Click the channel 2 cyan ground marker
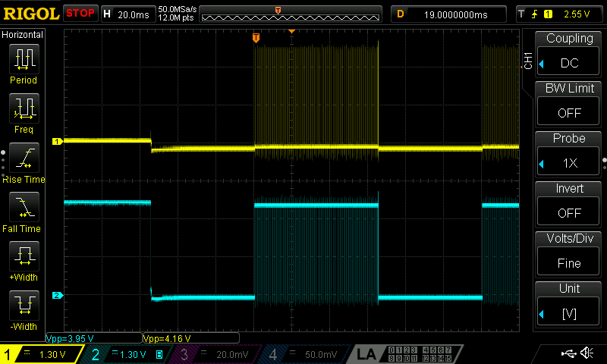Viewport: 607px width, 364px height. tap(58, 295)
